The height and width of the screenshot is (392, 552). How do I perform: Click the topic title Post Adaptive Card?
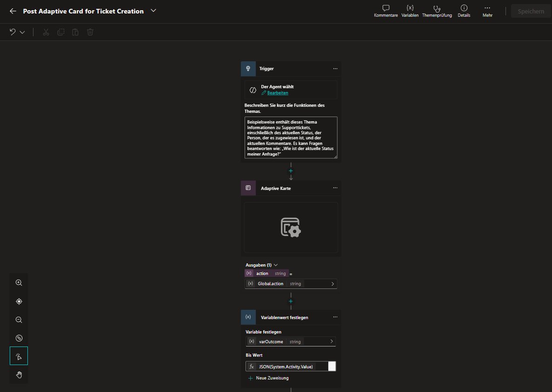coord(83,11)
